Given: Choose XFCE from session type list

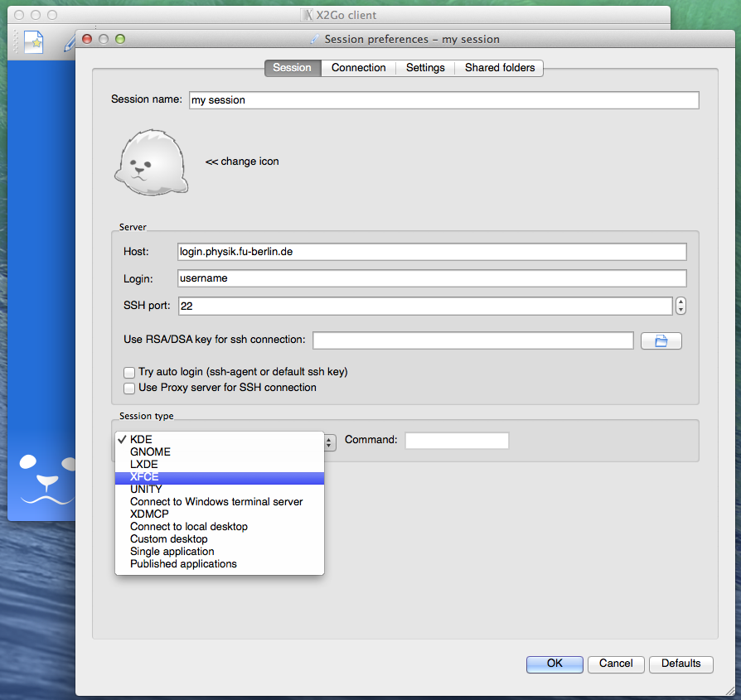Looking at the screenshot, I should (x=144, y=477).
